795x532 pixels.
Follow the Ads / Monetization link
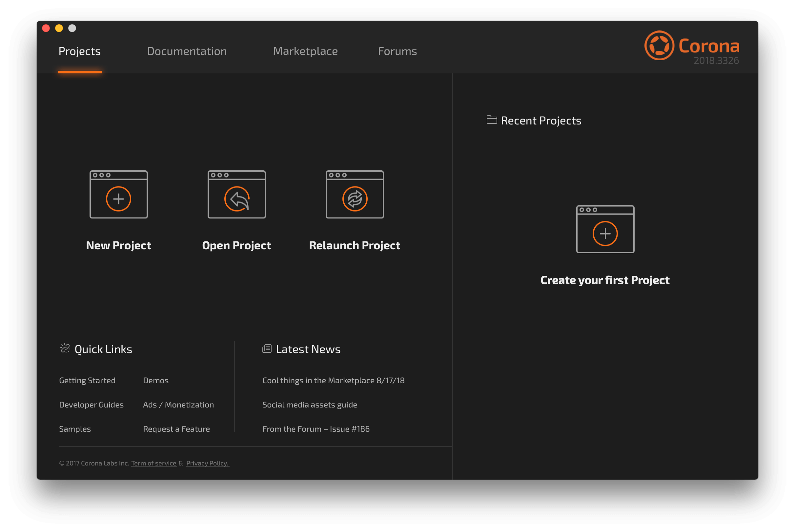tap(178, 405)
